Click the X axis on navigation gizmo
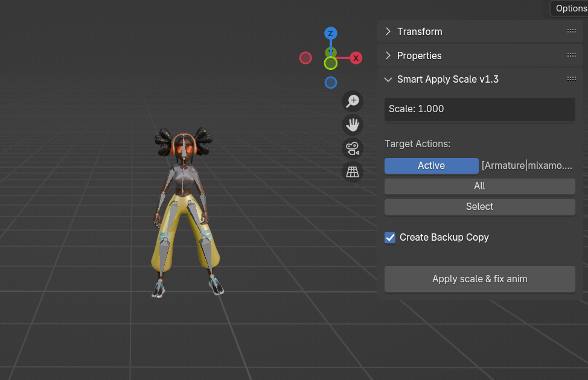The height and width of the screenshot is (380, 588). (x=356, y=58)
